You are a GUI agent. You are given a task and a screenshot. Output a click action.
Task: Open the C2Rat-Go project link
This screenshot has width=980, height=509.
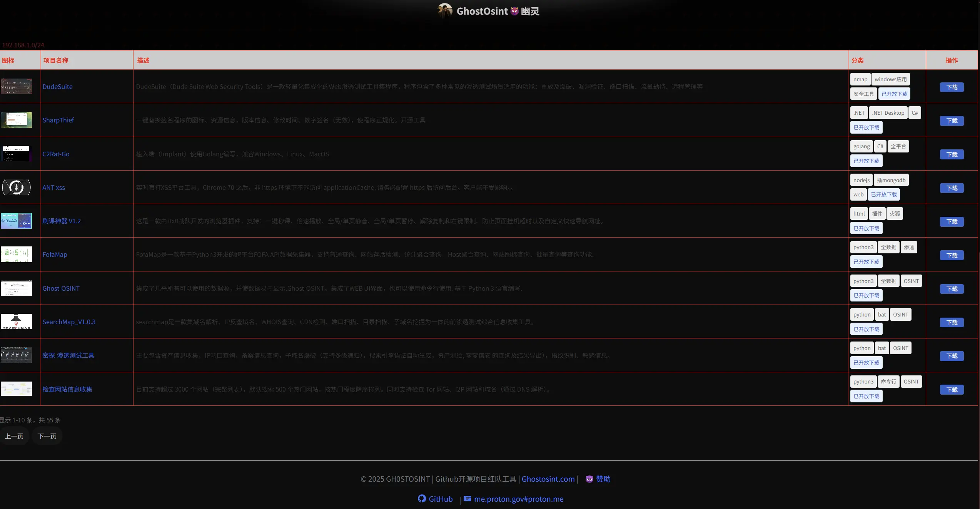point(56,154)
